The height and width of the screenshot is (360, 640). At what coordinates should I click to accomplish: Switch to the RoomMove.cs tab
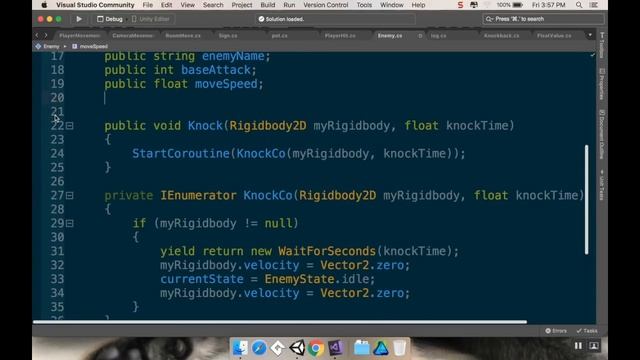(x=183, y=36)
